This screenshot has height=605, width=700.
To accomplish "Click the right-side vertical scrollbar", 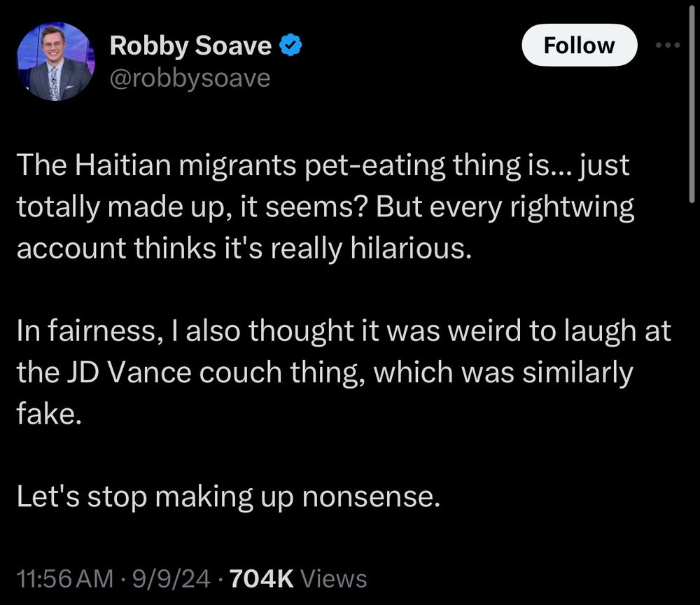I will (x=691, y=105).
